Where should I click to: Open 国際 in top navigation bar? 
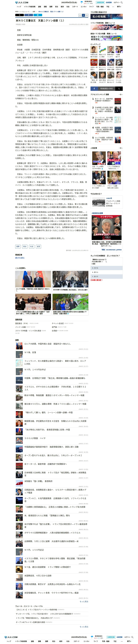pos(51,7)
